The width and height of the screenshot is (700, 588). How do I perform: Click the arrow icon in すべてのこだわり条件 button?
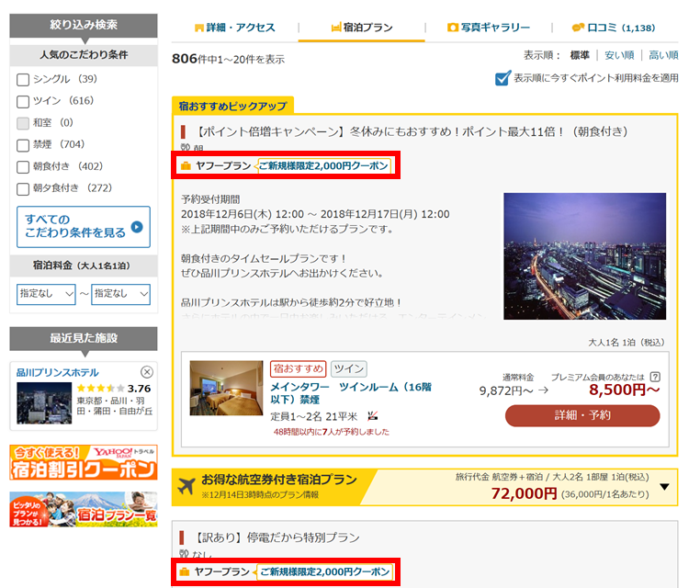137,227
